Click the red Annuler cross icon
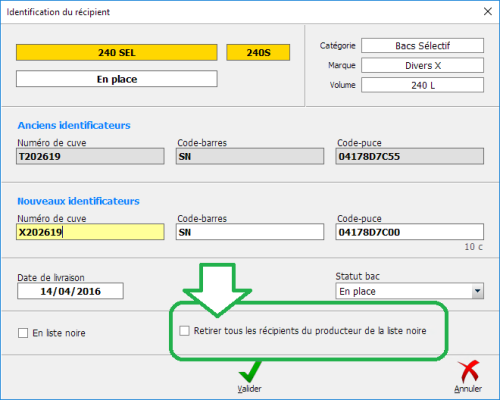Viewport: 500px width, 400px height. pos(468,371)
